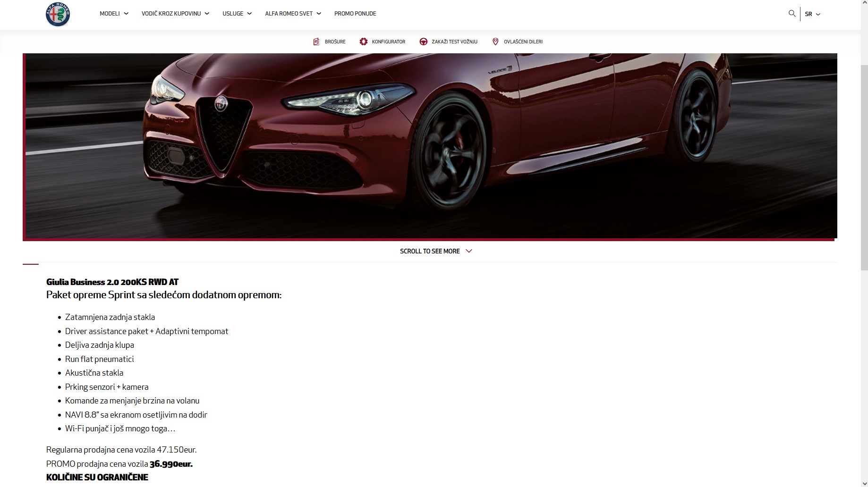This screenshot has height=487, width=868.
Task: Select text Prking senzori + kamera
Action: pyautogui.click(x=107, y=387)
